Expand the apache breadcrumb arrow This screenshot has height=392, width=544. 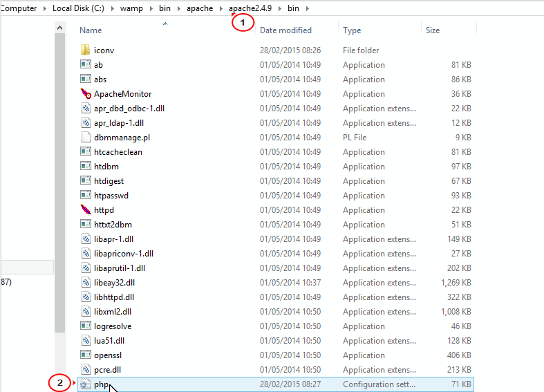[221, 8]
